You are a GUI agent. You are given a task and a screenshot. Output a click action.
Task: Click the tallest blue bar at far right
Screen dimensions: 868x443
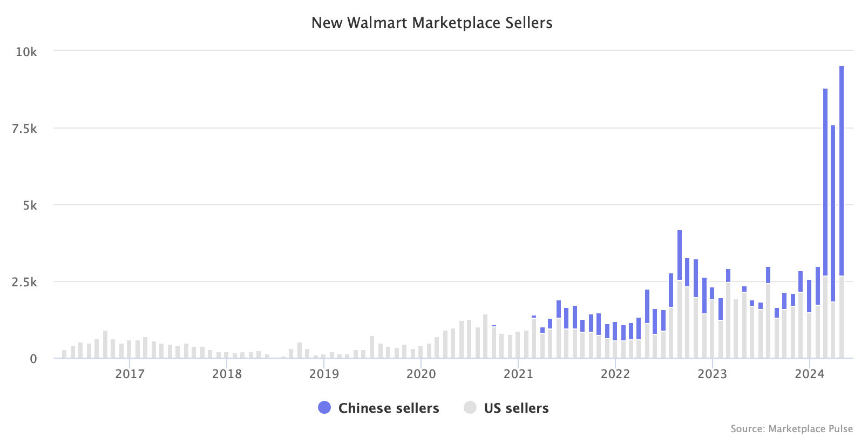(842, 167)
